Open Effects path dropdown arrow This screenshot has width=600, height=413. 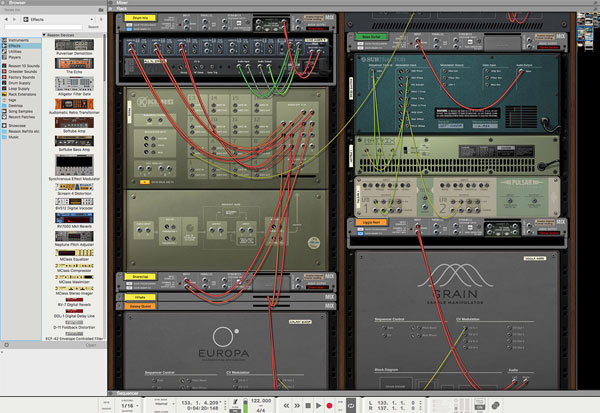tap(92, 19)
